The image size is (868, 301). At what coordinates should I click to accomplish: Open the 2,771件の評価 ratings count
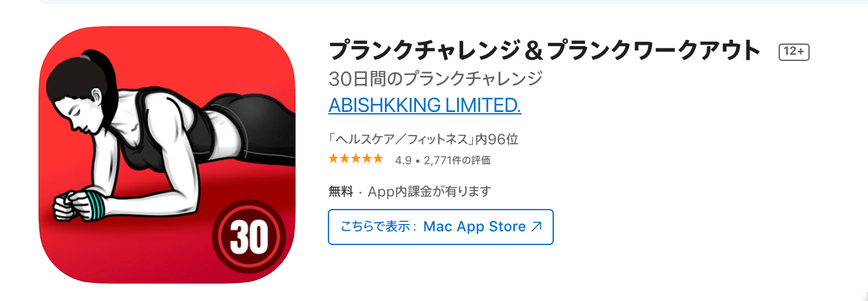[457, 160]
